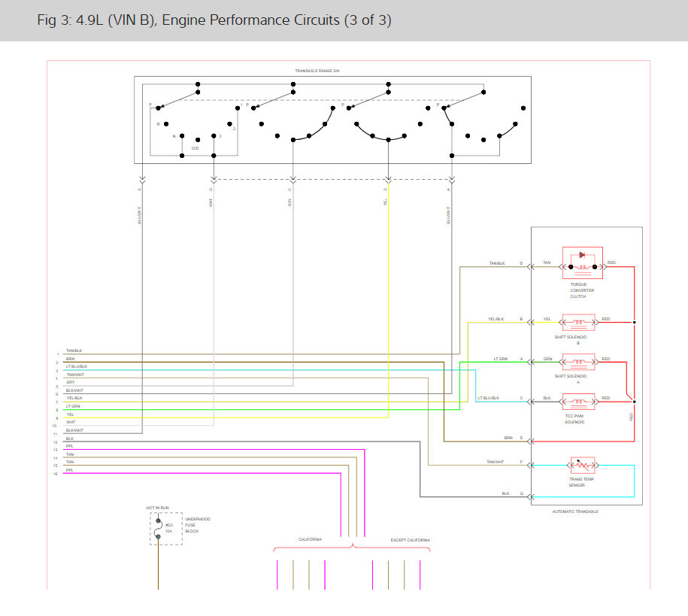
Task: Click the TAN/WHT label at pin 4
Action: tap(75, 375)
